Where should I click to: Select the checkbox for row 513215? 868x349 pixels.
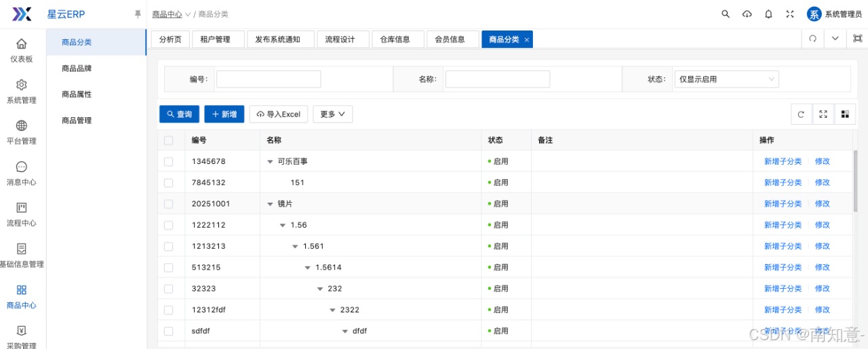coord(169,267)
